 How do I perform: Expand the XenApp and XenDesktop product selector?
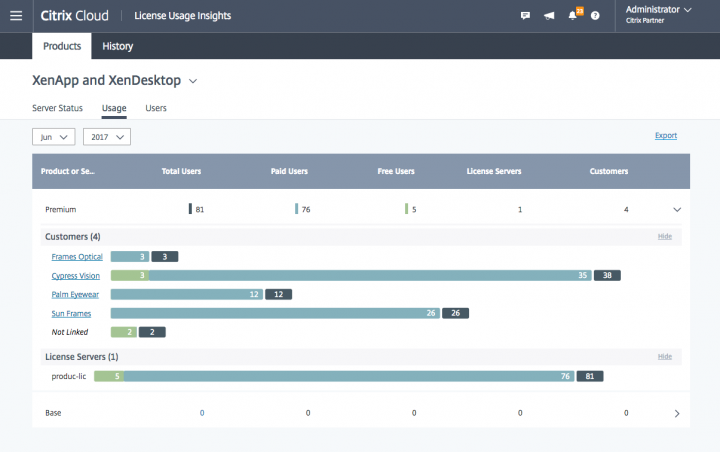click(x=193, y=80)
